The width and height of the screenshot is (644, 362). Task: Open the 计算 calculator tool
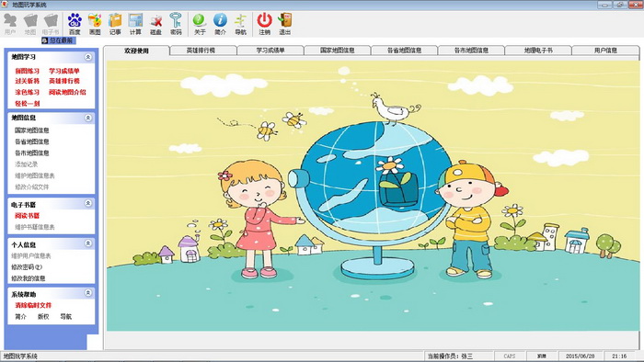click(135, 24)
